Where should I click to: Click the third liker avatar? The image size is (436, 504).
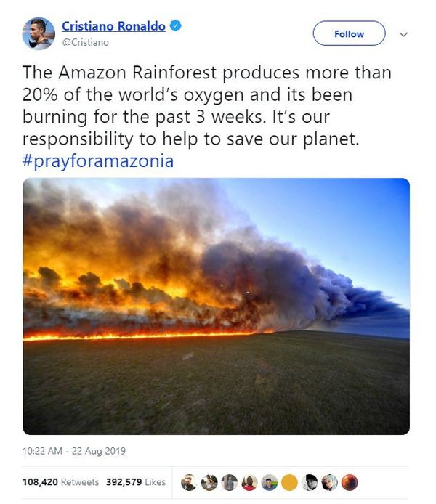[230, 482]
